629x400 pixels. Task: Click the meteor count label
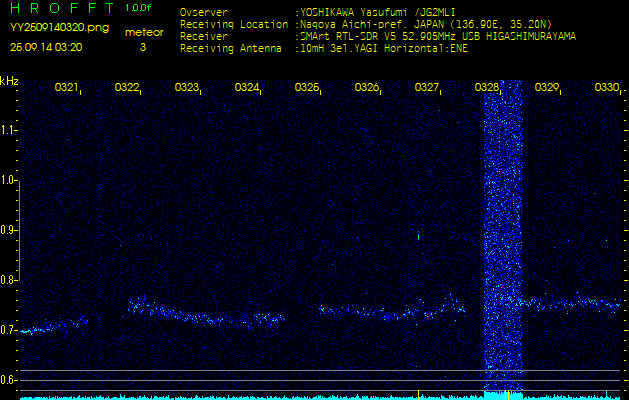(143, 32)
